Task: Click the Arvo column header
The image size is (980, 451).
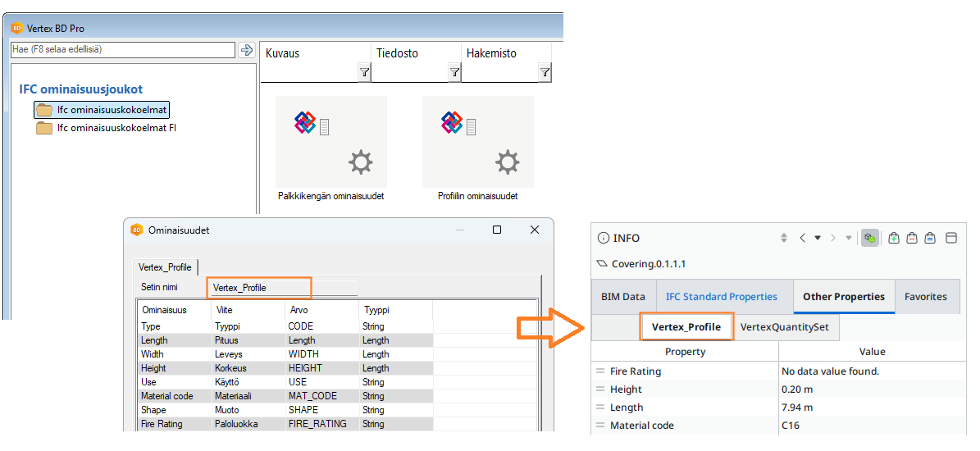Action: click(x=321, y=310)
